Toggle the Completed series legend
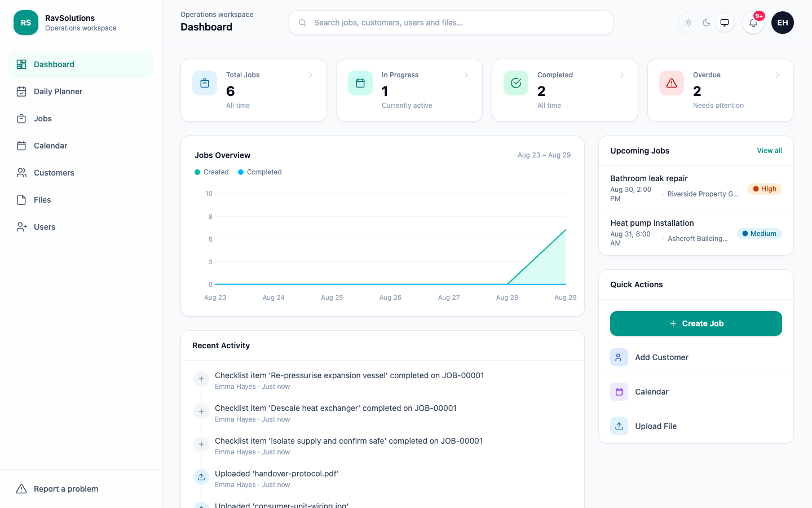The width and height of the screenshot is (812, 508). [x=260, y=172]
